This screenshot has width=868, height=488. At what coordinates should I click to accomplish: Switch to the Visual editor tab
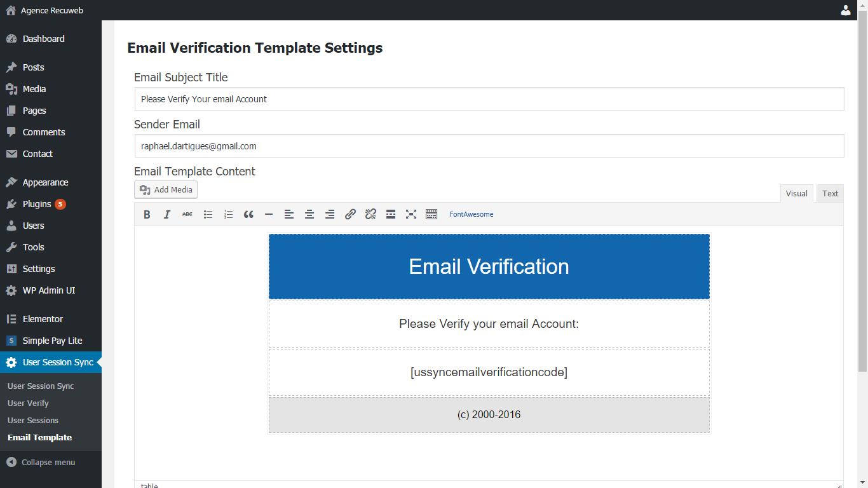tap(796, 194)
